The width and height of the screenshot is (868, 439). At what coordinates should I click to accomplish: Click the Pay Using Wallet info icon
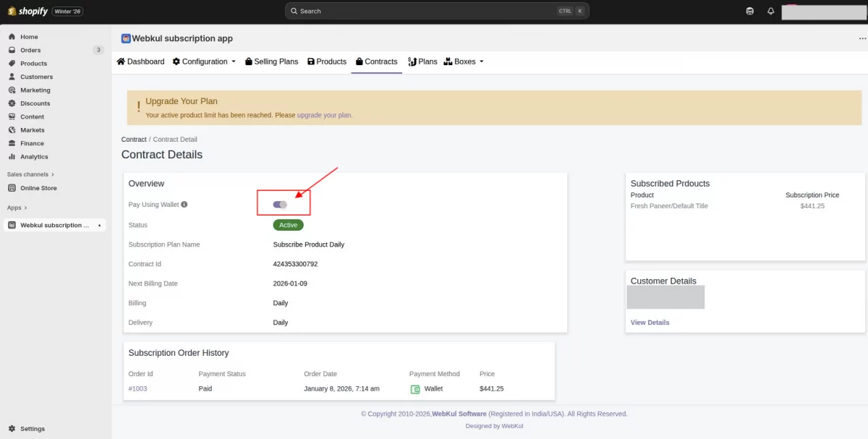tap(184, 205)
